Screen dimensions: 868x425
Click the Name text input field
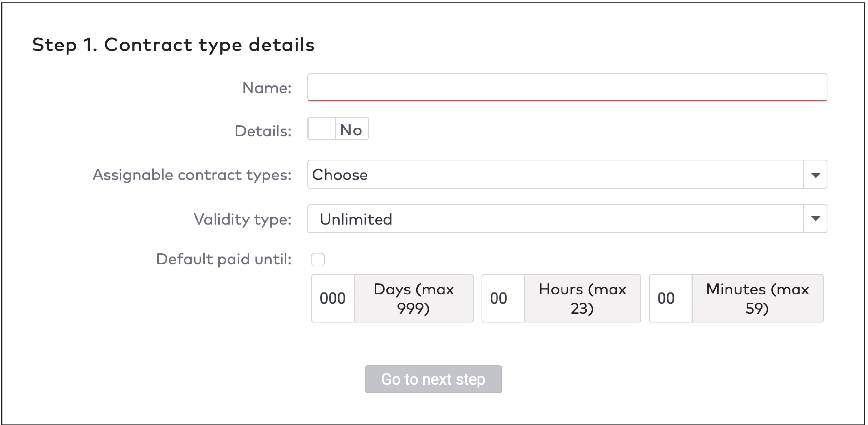click(567, 87)
